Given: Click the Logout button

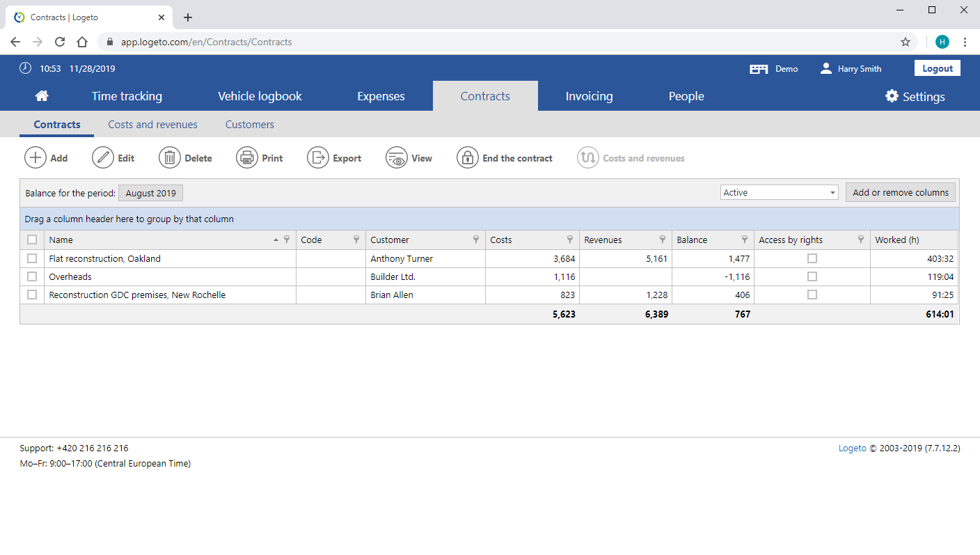Looking at the screenshot, I should tap(938, 68).
